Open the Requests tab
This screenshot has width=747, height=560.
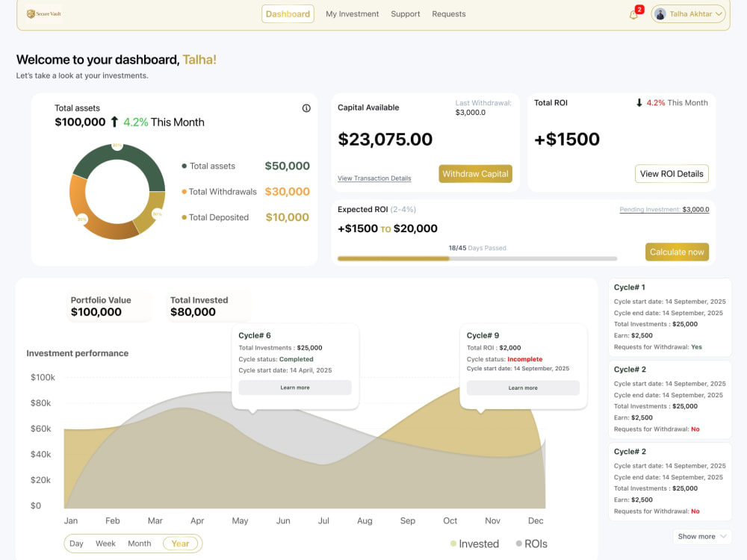pyautogui.click(x=449, y=13)
